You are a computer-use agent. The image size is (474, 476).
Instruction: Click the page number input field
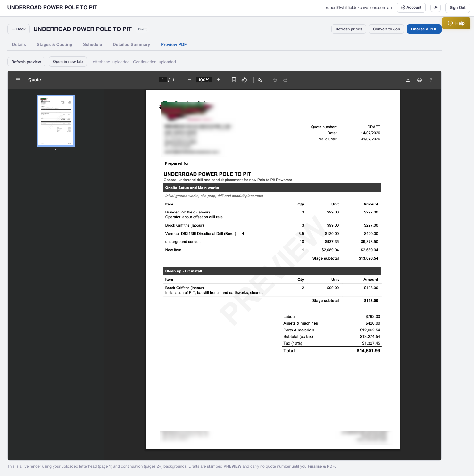(x=163, y=80)
